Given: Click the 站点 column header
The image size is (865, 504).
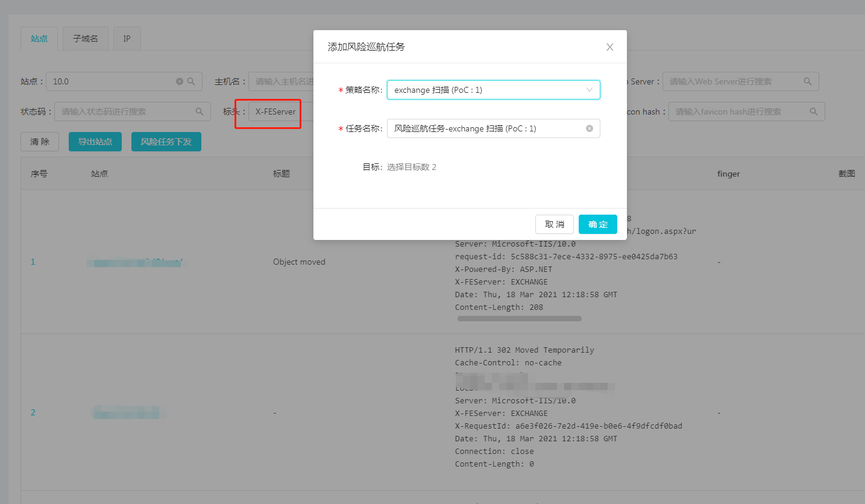Looking at the screenshot, I should click(x=99, y=174).
